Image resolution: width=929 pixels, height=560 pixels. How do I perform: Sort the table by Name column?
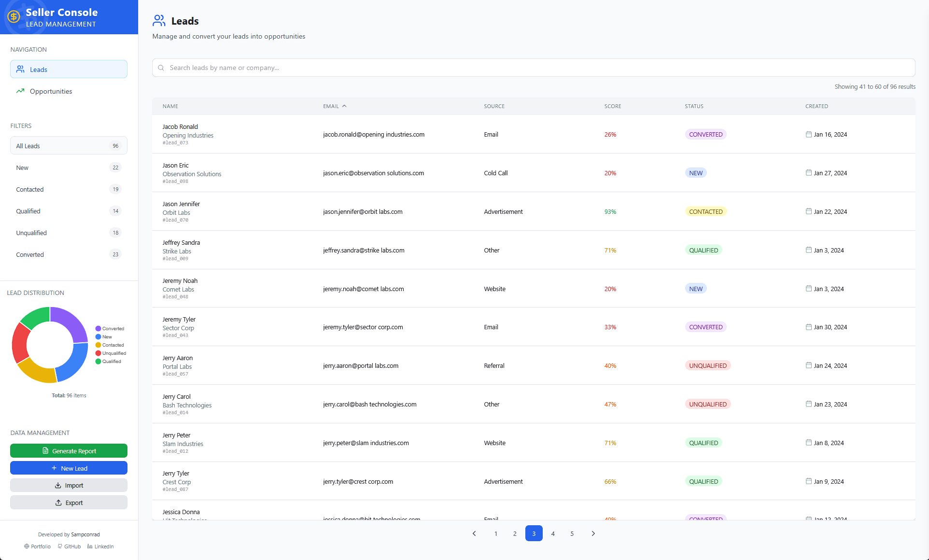pos(170,106)
